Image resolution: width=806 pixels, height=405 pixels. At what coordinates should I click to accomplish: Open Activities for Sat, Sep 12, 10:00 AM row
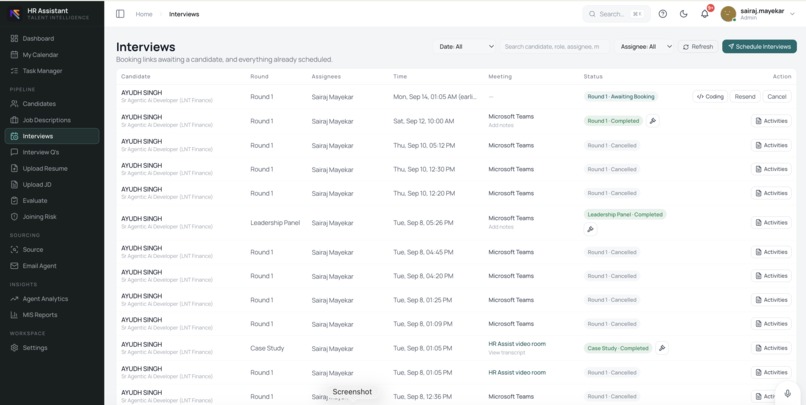[771, 121]
